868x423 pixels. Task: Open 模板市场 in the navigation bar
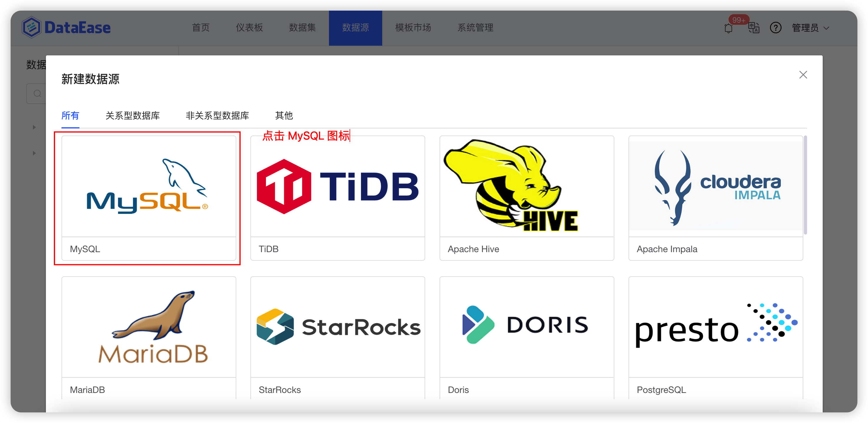pos(413,28)
